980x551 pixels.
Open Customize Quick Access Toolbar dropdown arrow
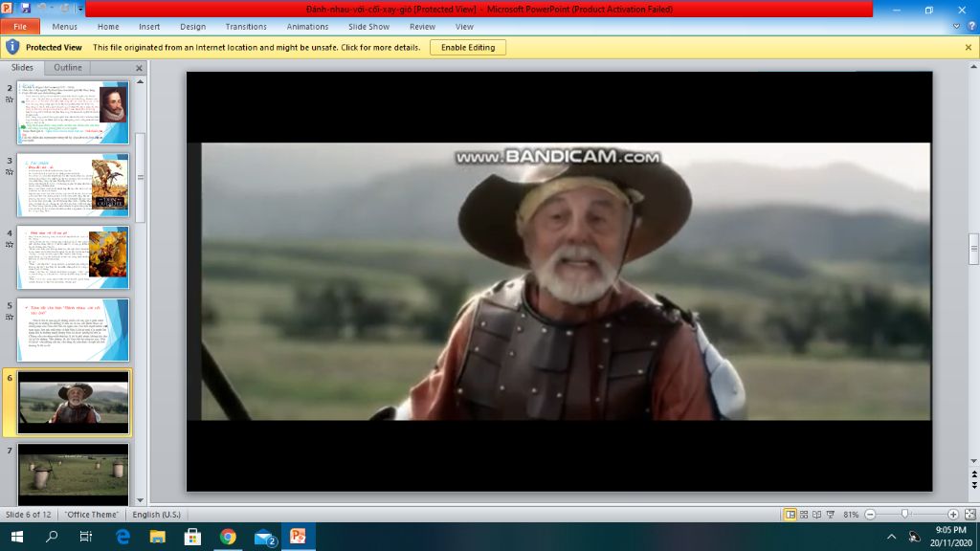80,9
